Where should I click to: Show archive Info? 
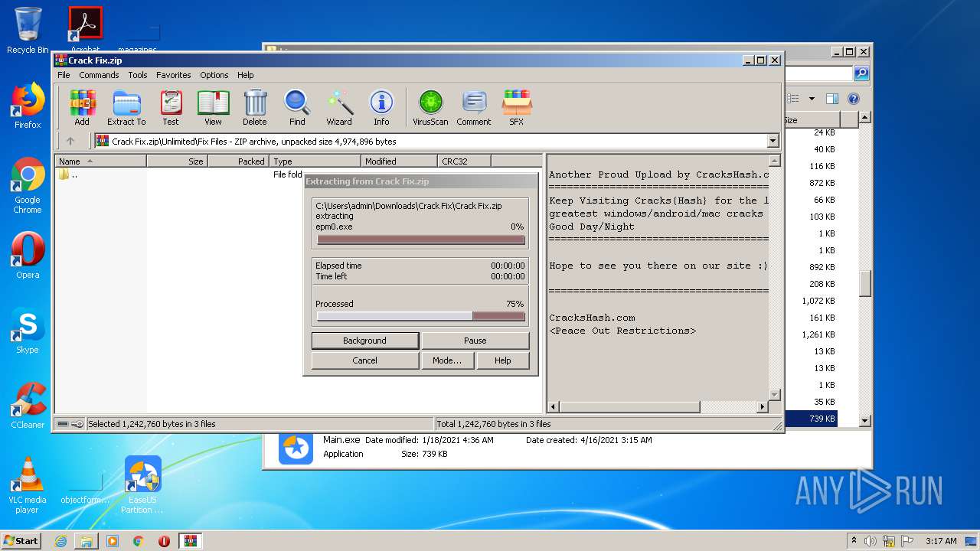(x=381, y=107)
